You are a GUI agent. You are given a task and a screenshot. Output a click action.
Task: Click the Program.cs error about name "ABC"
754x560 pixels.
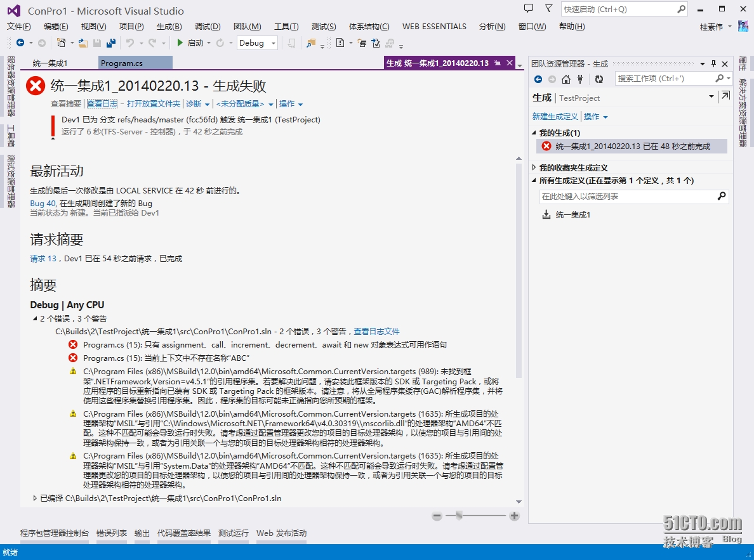click(x=166, y=358)
